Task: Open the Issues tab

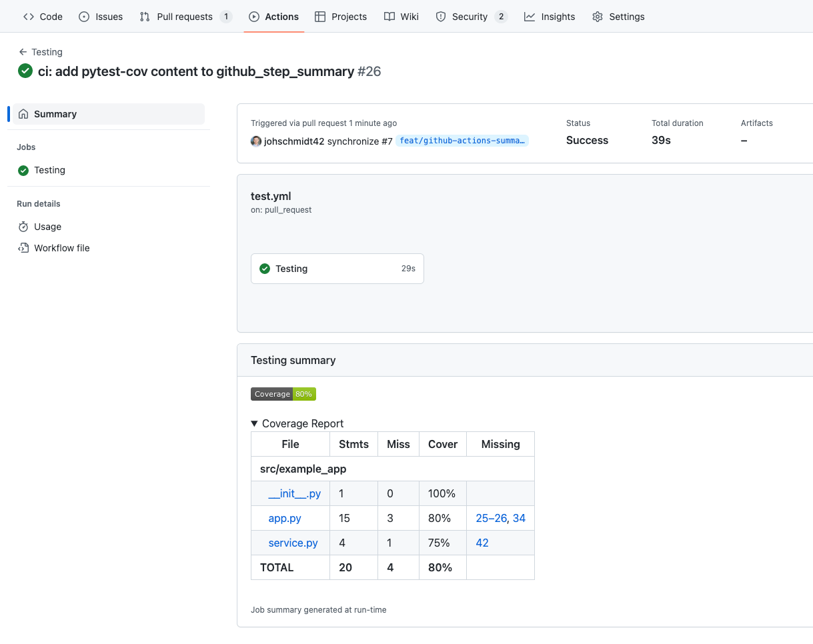Action: click(101, 17)
